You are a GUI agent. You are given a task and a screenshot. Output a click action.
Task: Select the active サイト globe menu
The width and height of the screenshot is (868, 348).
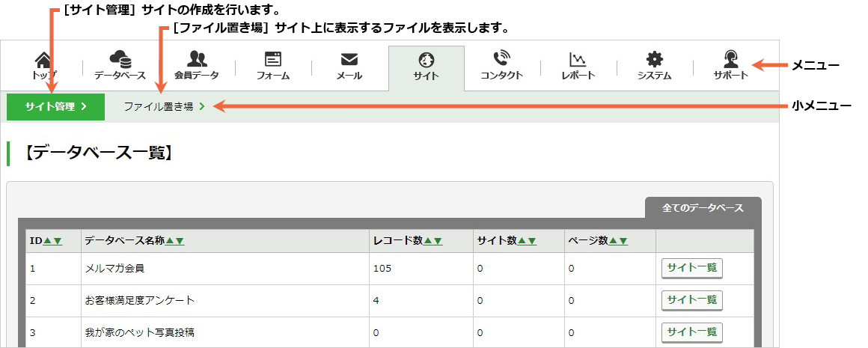point(427,68)
